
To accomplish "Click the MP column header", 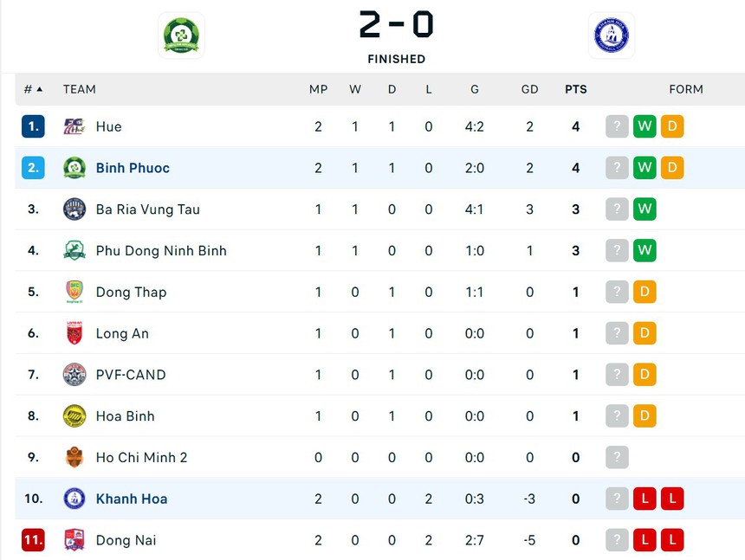I will [318, 89].
